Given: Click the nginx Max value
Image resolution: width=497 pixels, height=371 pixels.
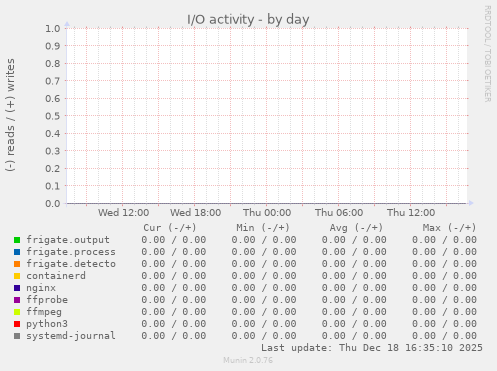Looking at the screenshot, I should click(444, 288).
